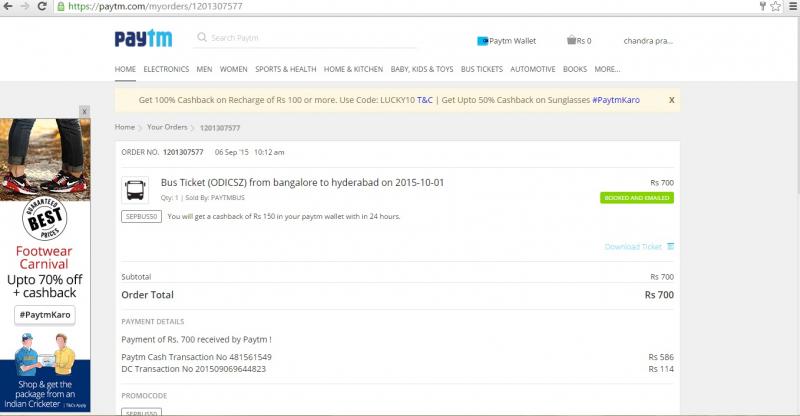This screenshot has height=416, width=800.
Task: Close the footwear ad with X
Action: (85, 111)
